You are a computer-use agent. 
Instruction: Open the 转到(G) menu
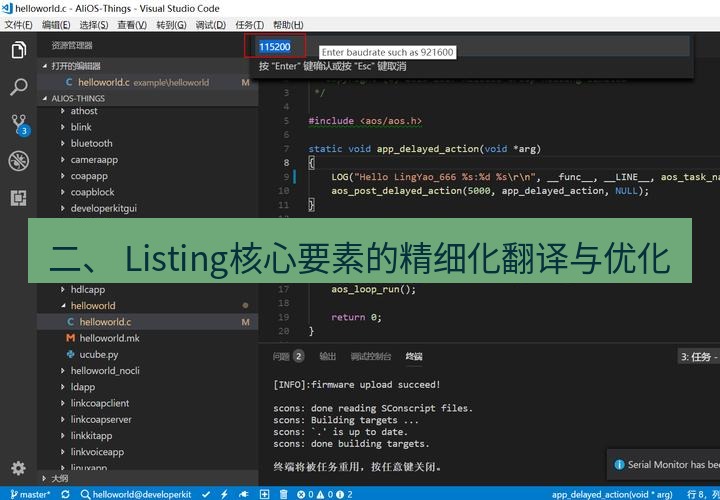(x=171, y=25)
